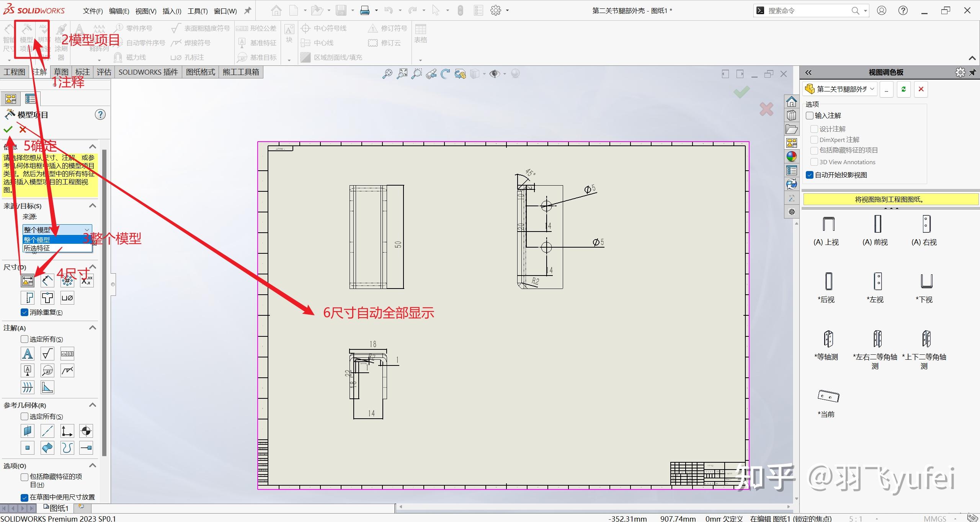Clear the view palette with the red X button

click(x=921, y=89)
